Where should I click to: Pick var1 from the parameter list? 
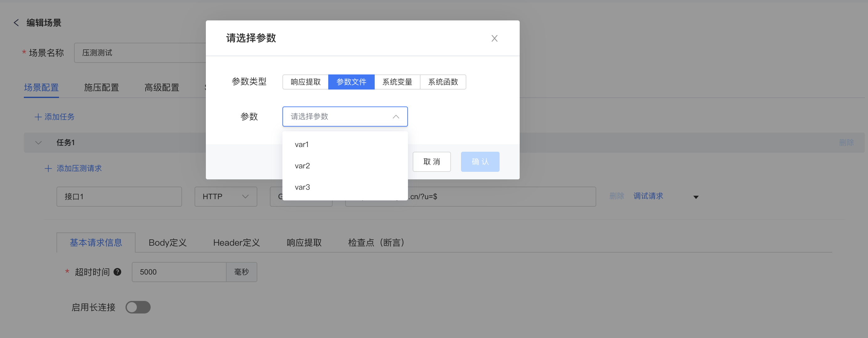[302, 144]
